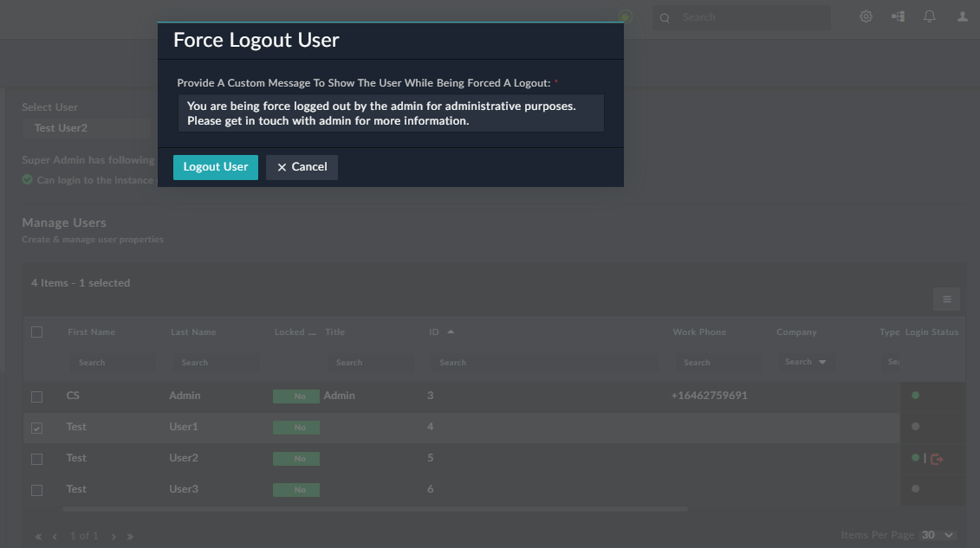Open the settings gear in top bar
The height and width of the screenshot is (548, 980).
866,16
